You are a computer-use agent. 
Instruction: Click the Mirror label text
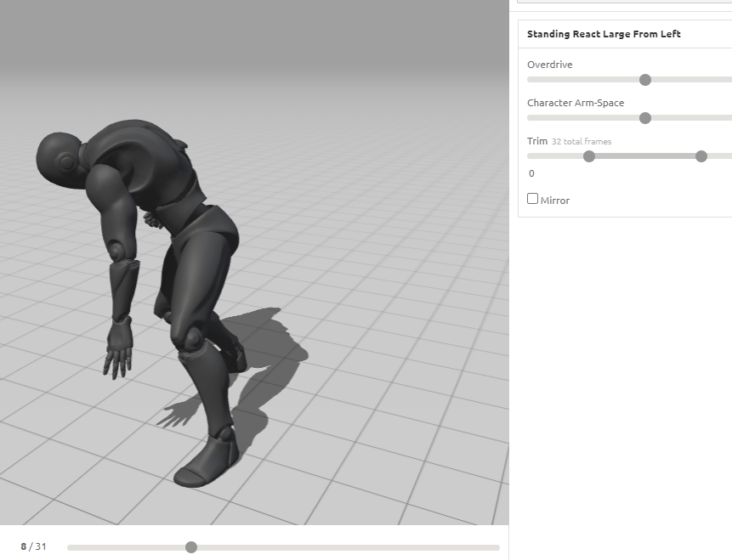(x=555, y=201)
